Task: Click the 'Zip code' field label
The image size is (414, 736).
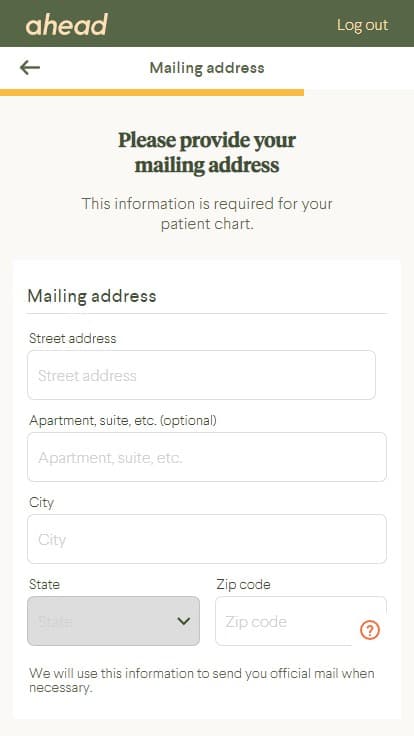Action: [x=243, y=584]
